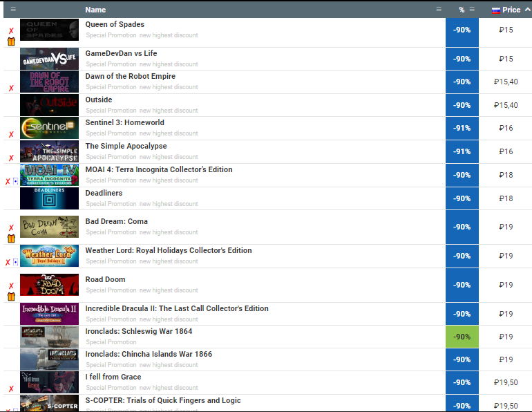The width and height of the screenshot is (532, 412).
Task: Click the red X icon for Queen of Spades
Action: point(11,31)
